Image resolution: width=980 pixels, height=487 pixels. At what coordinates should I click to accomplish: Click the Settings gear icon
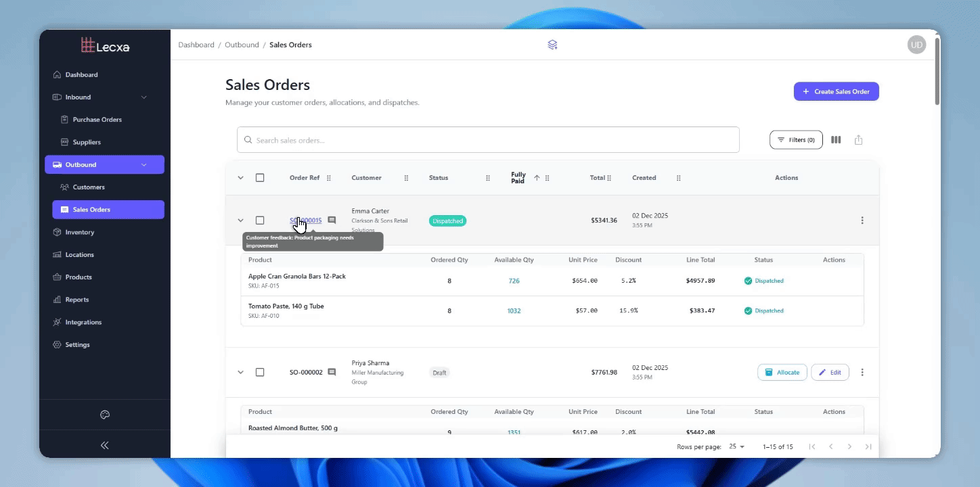57,344
